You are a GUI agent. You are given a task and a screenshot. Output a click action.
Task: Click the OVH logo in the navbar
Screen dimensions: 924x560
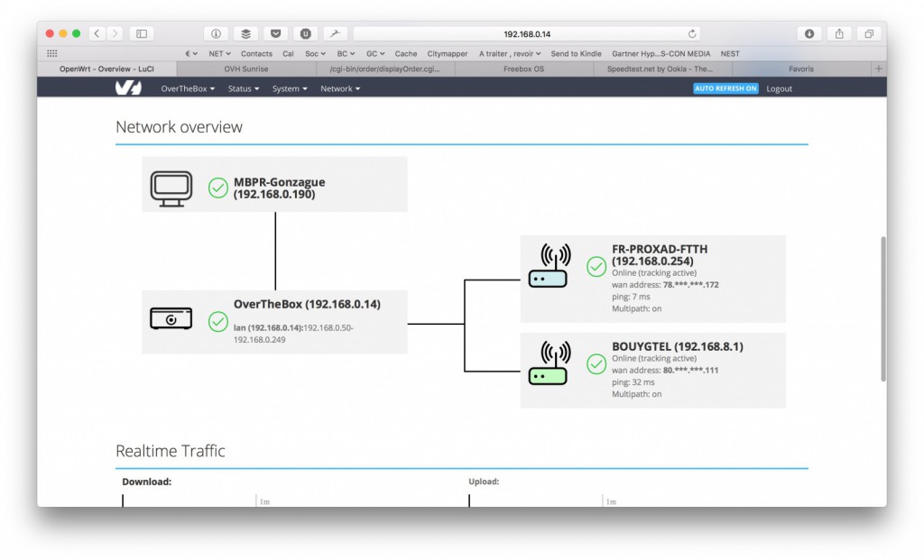click(x=128, y=88)
